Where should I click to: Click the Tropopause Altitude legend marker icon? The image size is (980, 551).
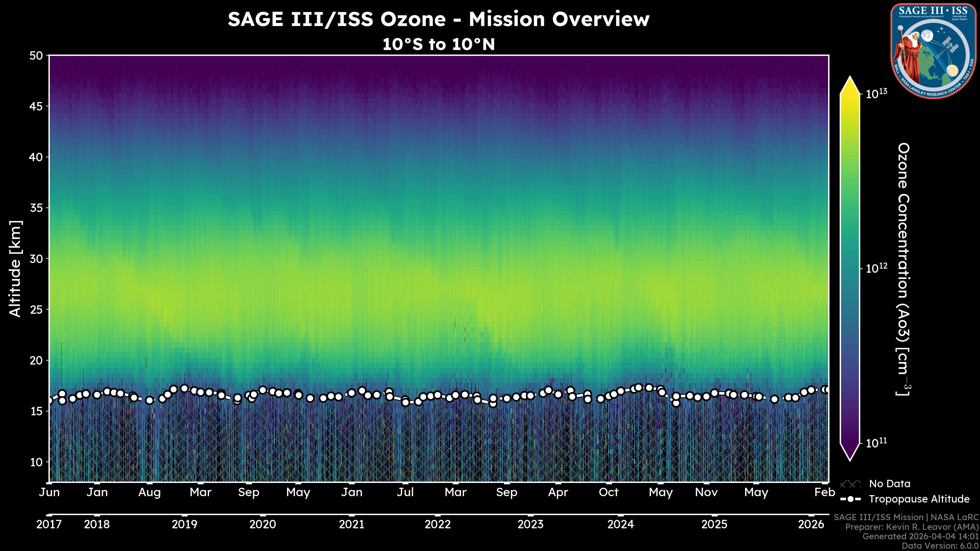click(x=850, y=499)
